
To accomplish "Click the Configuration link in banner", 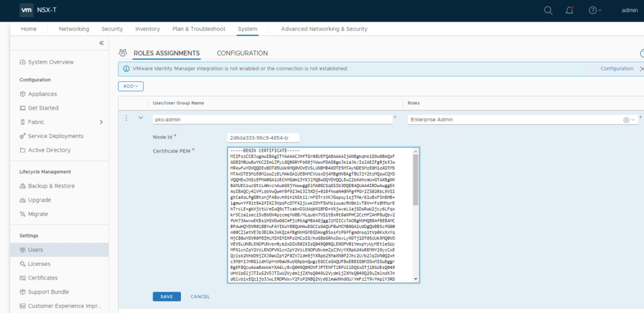I will [x=616, y=68].
